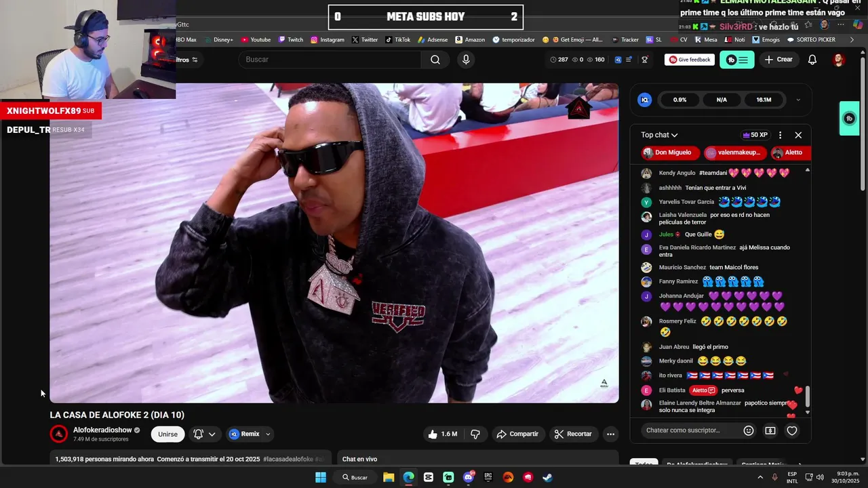Click the blue IQ extension icon in header
The image size is (868, 488).
(618, 60)
